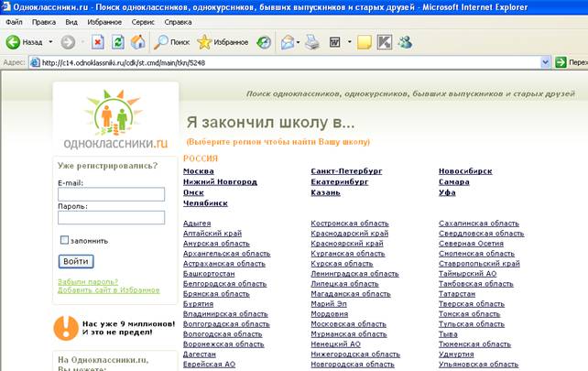The image size is (588, 371).
Task: Open Search (Поиск) magnifier in toolbar
Action: click(x=163, y=42)
